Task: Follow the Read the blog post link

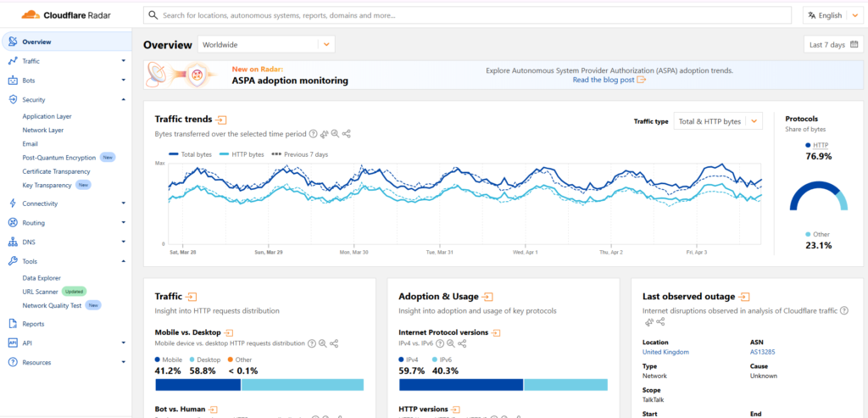Action: click(x=609, y=80)
